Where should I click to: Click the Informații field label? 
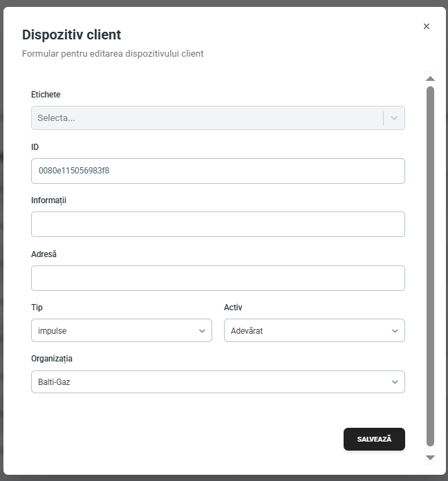[x=48, y=200]
